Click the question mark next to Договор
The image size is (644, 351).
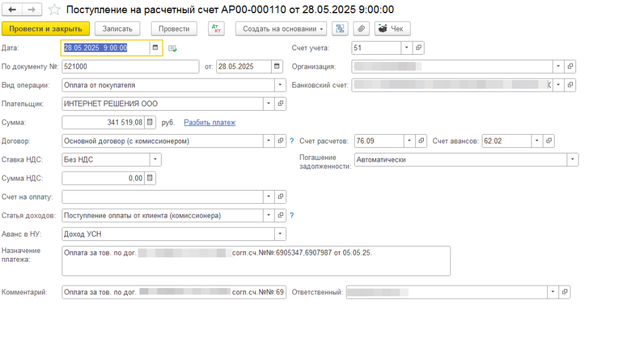(x=291, y=141)
